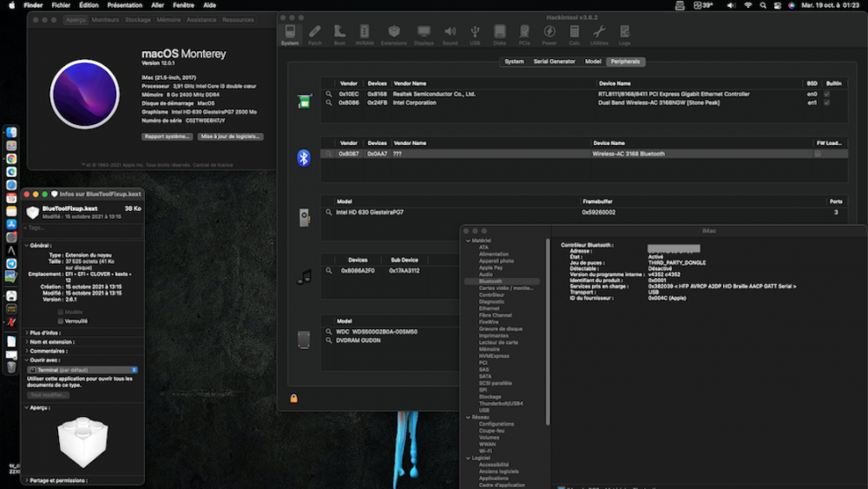868x489 pixels.
Task: Select the System toolbar icon in Hackintool
Action: [290, 35]
